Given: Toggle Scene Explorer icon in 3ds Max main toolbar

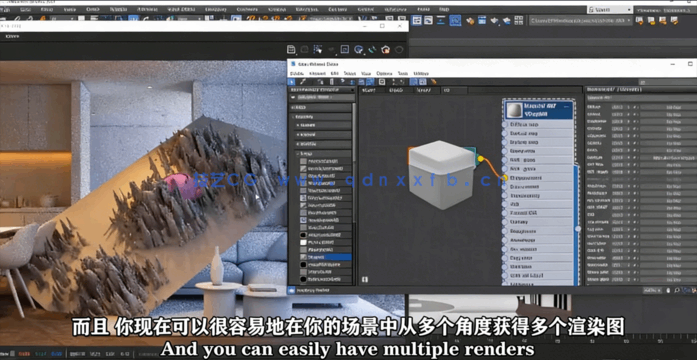Looking at the screenshot, I should [417, 20].
